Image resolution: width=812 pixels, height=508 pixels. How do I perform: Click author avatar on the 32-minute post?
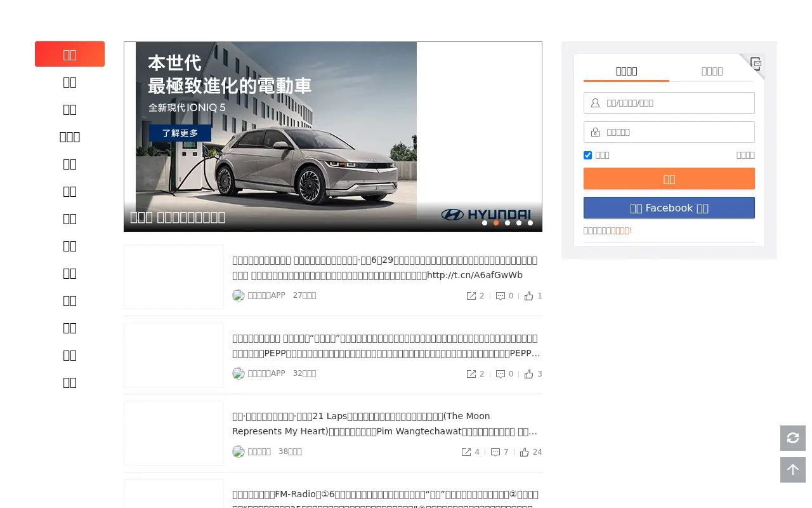239,373
